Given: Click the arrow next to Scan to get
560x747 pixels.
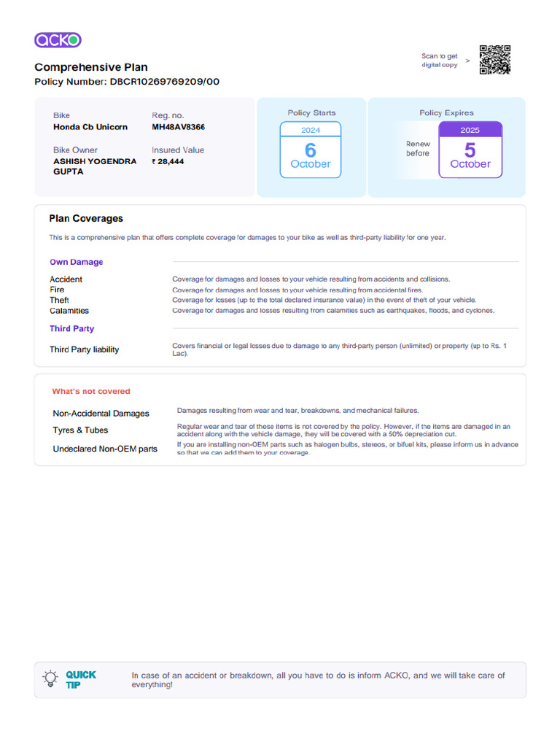Looking at the screenshot, I should click(x=467, y=61).
